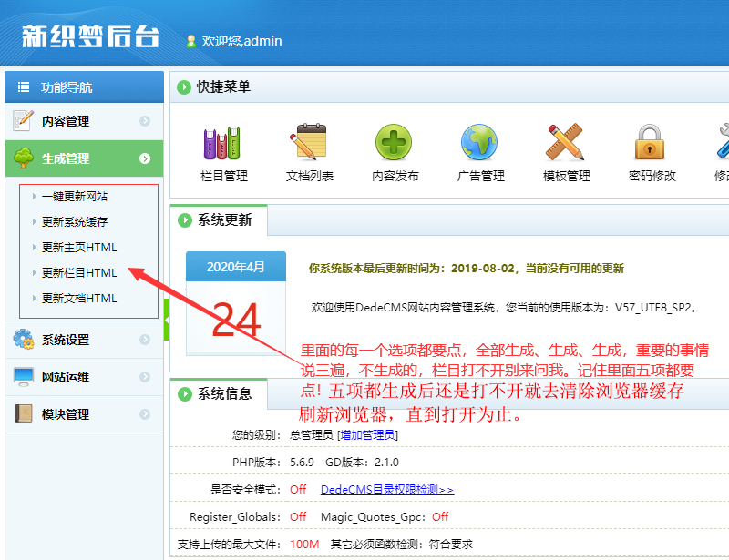Expand the 网站运维 sidebar section
Viewport: 729px width, 560px height.
[x=84, y=377]
